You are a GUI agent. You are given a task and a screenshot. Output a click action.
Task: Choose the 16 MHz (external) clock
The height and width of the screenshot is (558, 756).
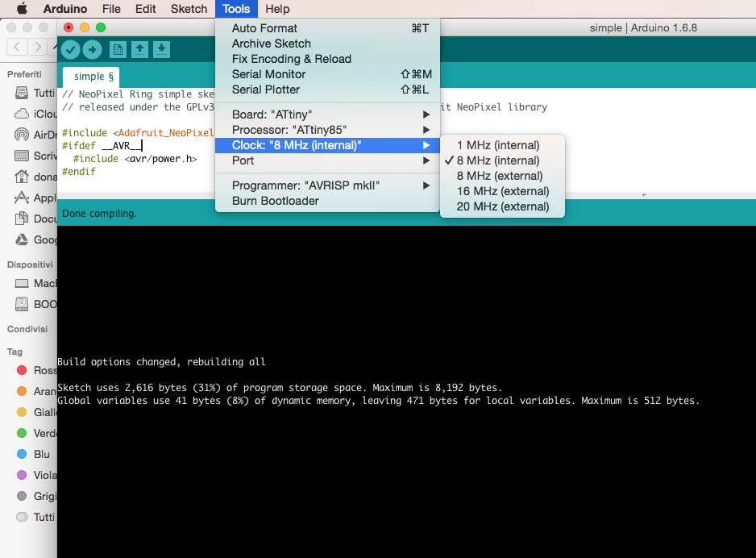[502, 191]
